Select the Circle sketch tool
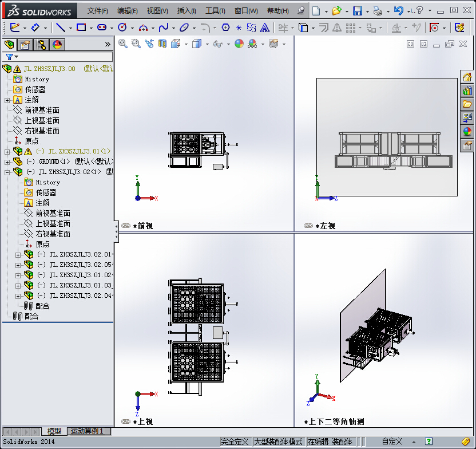 coord(122,27)
